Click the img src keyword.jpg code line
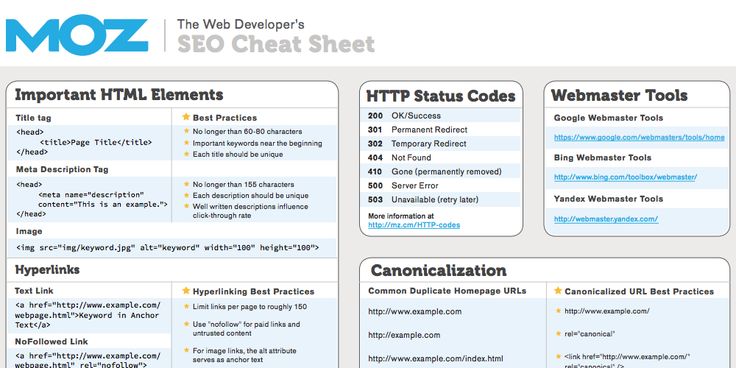The width and height of the screenshot is (736, 368). (x=168, y=247)
